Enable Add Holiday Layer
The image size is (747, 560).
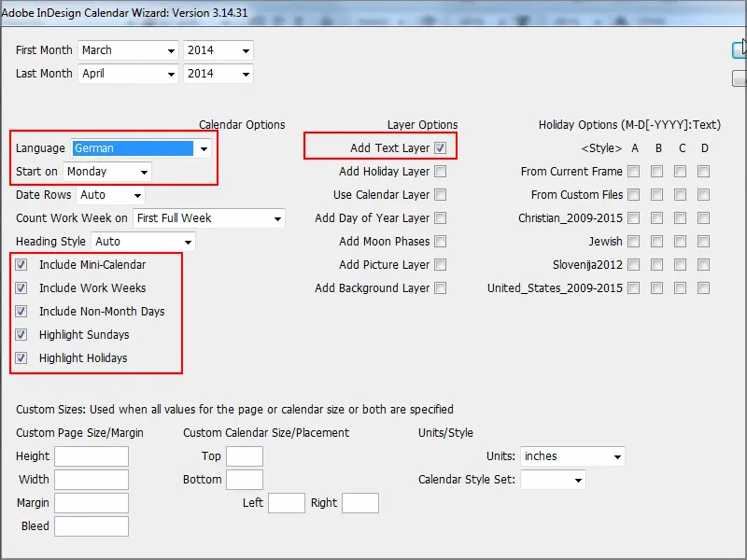click(440, 172)
